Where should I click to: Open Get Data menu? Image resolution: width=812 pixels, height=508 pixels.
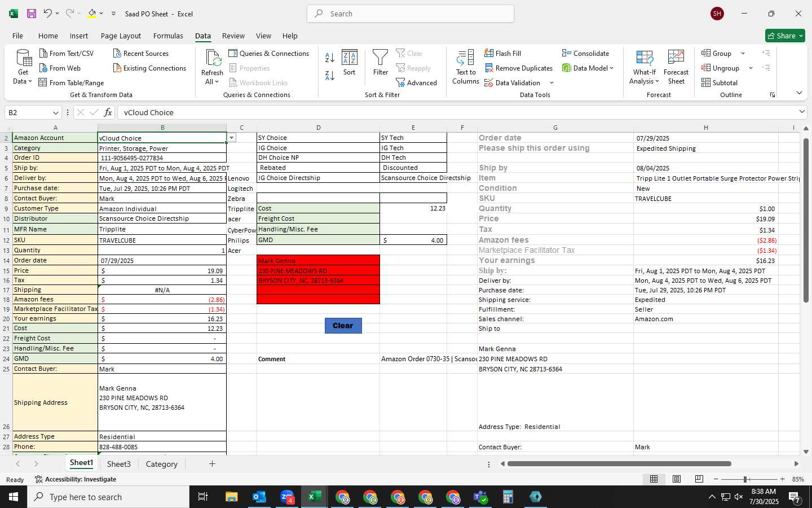[x=23, y=67]
